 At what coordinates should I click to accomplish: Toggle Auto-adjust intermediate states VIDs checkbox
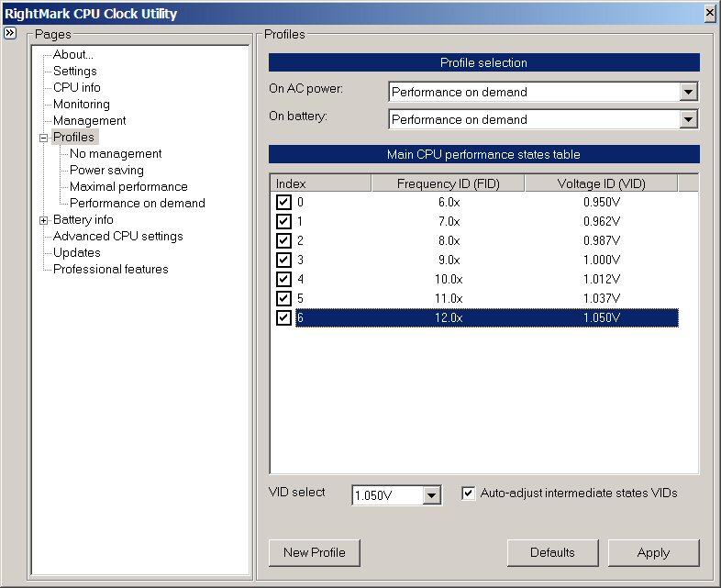click(x=468, y=494)
